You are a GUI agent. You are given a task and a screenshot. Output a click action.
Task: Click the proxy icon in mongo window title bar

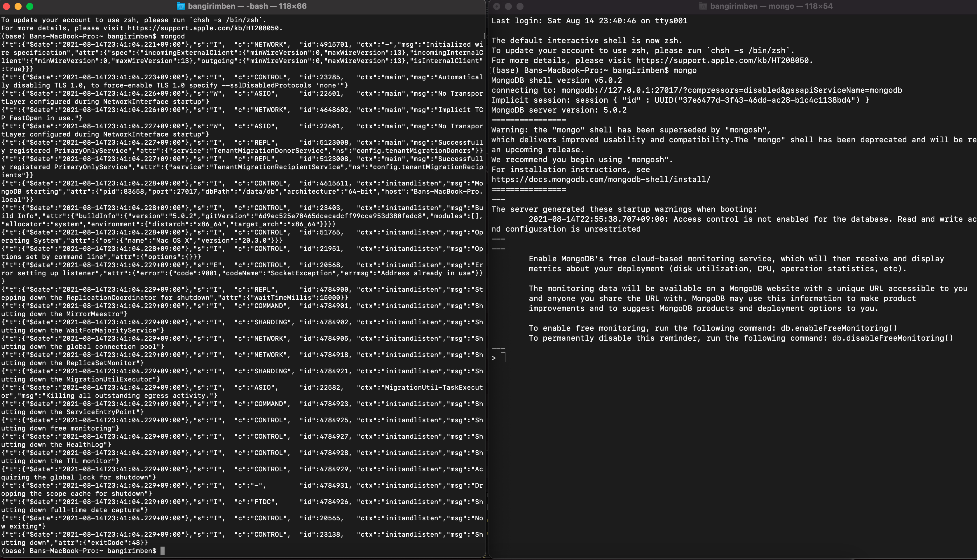pyautogui.click(x=703, y=6)
